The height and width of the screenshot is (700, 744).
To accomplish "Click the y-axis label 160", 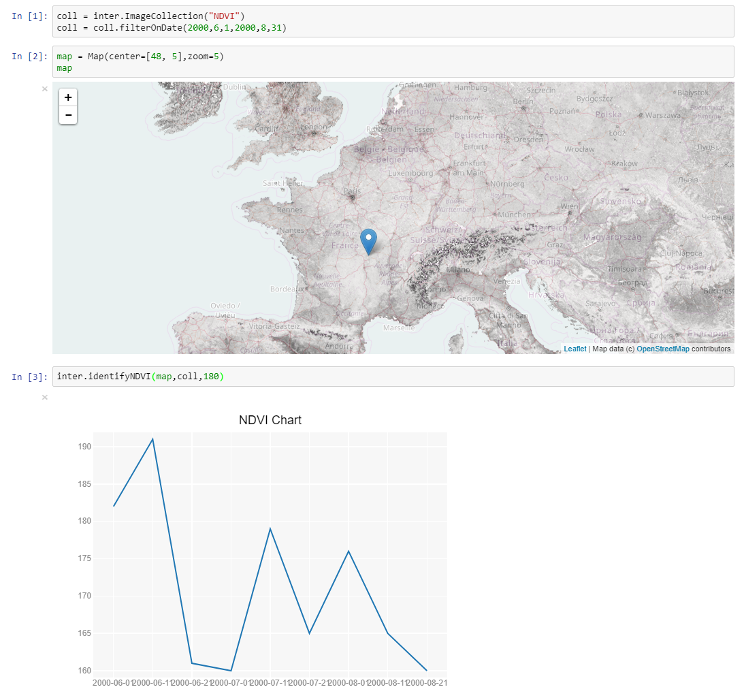I will [x=84, y=671].
